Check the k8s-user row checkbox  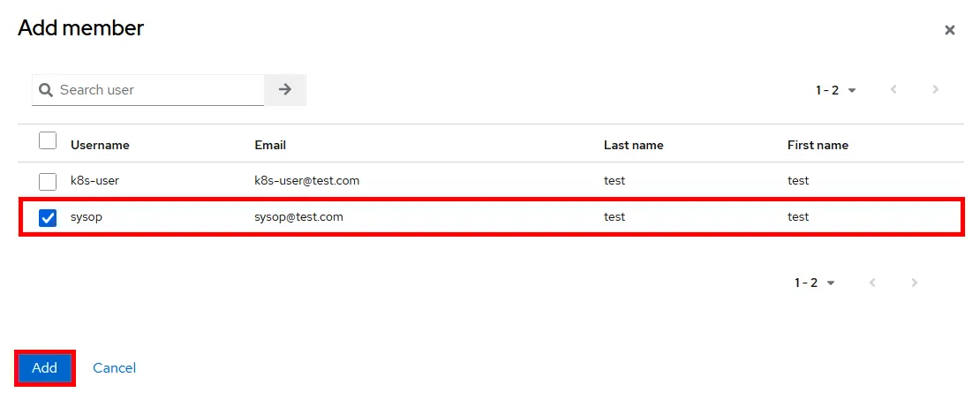pos(48,181)
